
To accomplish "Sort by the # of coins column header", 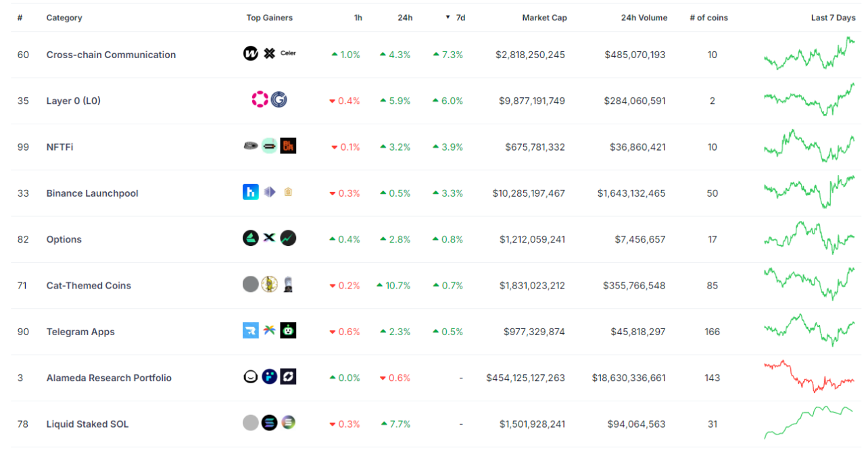I will (x=708, y=18).
